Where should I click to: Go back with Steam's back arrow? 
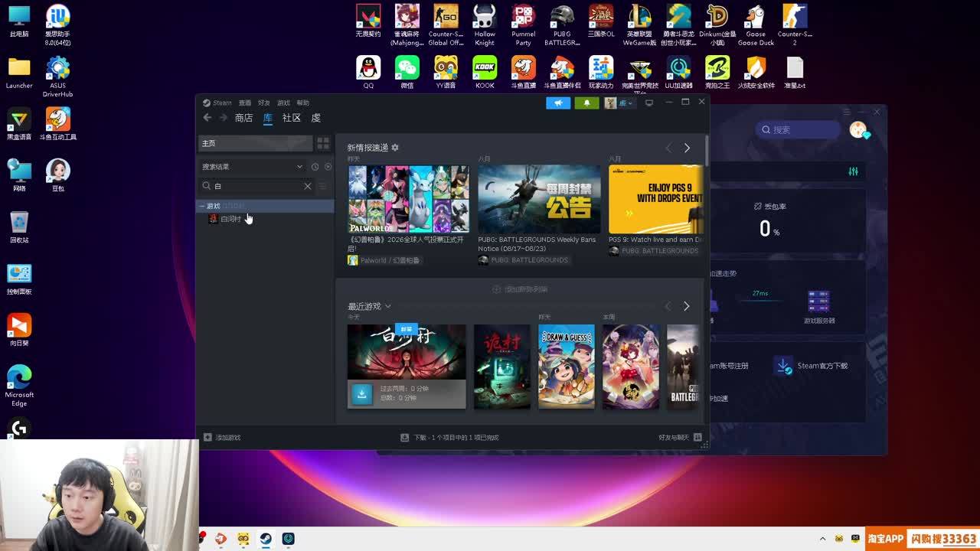click(x=207, y=118)
